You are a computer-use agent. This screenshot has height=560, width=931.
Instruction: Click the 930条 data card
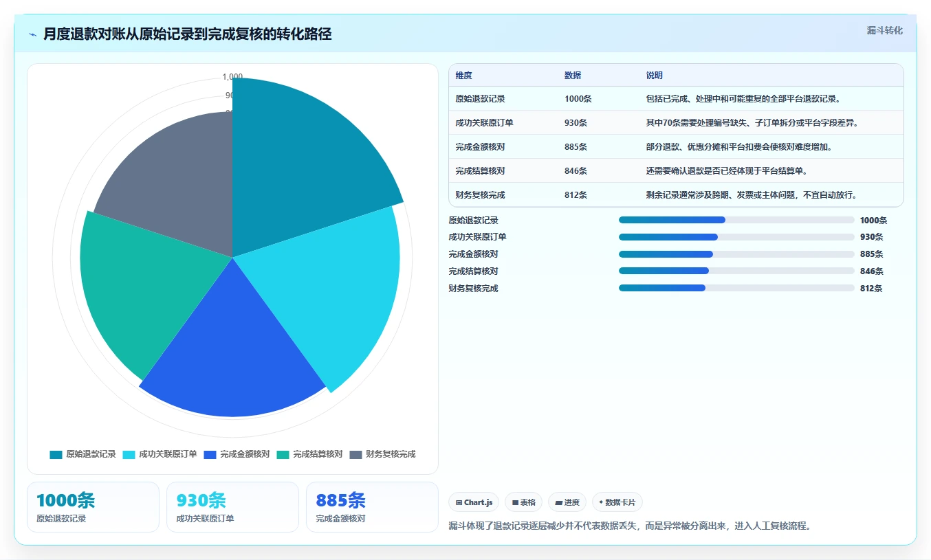click(232, 507)
